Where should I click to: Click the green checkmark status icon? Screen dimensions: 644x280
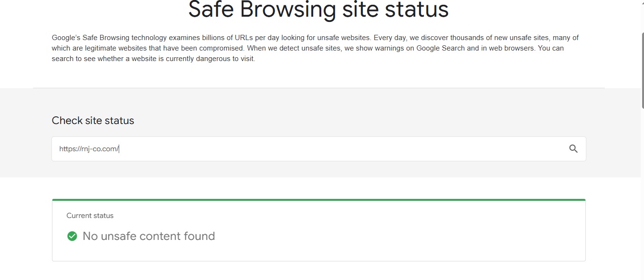[x=72, y=236]
